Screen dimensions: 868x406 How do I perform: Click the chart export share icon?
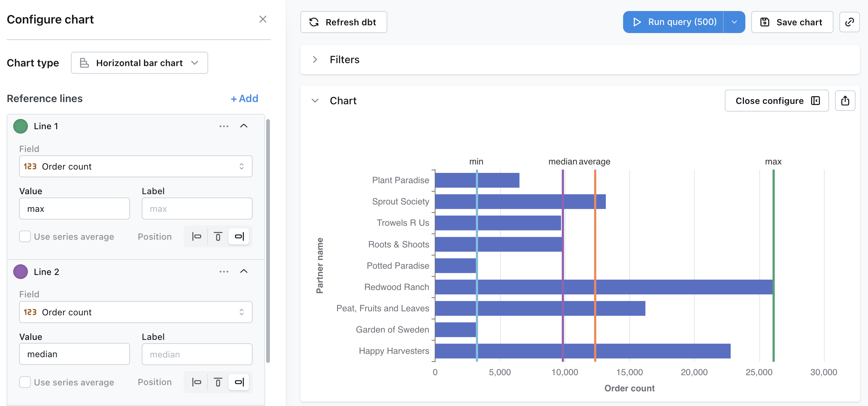[845, 101]
